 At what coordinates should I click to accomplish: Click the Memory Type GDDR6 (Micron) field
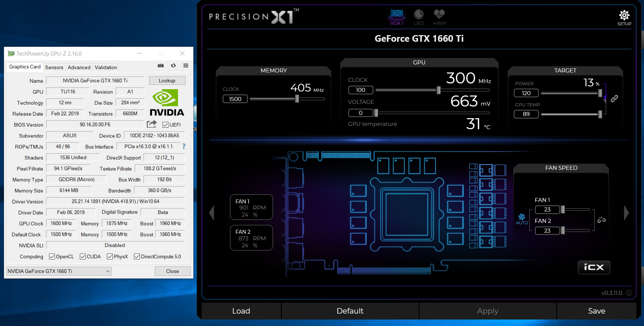(77, 179)
